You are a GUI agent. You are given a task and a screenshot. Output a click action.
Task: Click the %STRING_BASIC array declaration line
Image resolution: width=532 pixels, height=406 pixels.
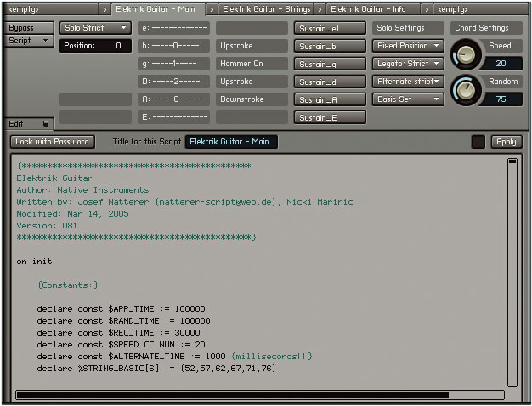(x=156, y=369)
